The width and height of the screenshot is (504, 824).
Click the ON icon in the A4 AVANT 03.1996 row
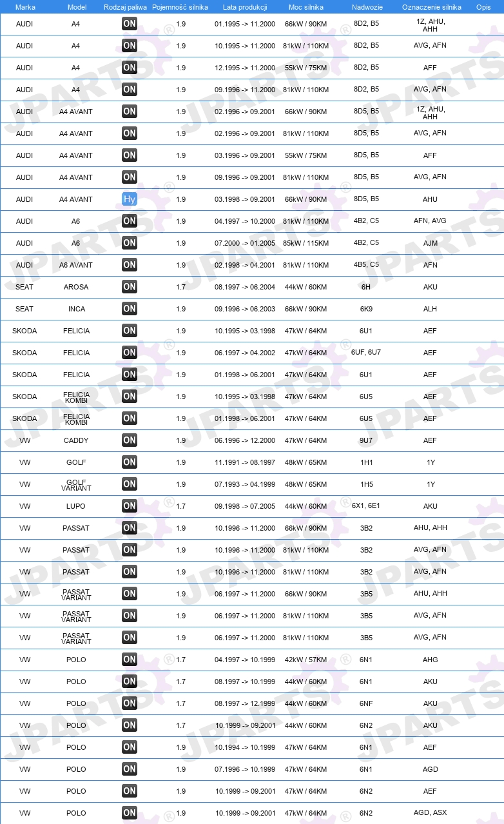pyautogui.click(x=130, y=155)
